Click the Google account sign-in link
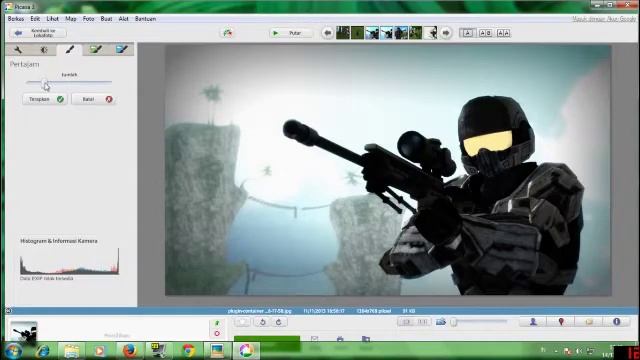This screenshot has width=640, height=360. 604,19
